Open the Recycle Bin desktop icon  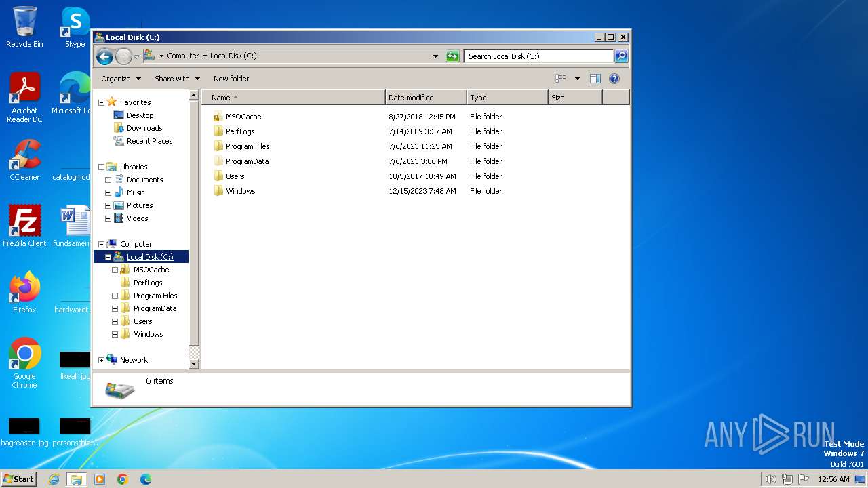click(24, 27)
